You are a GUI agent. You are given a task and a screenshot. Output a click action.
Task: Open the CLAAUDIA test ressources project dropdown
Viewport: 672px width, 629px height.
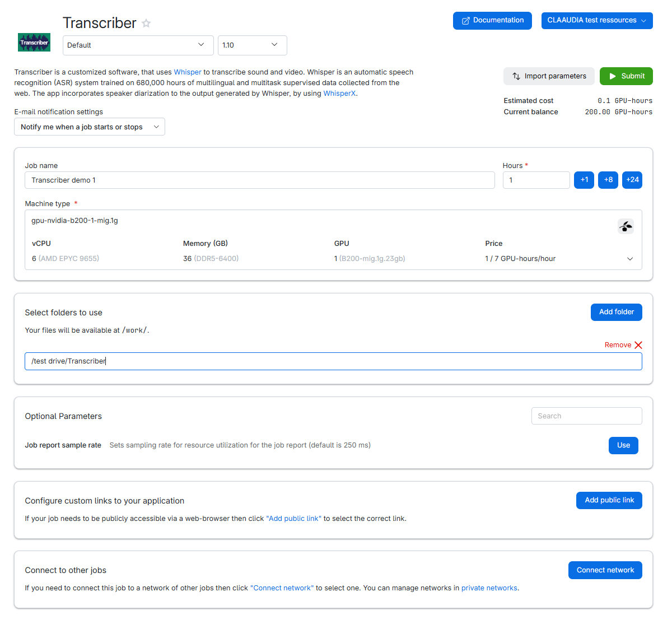tap(597, 20)
